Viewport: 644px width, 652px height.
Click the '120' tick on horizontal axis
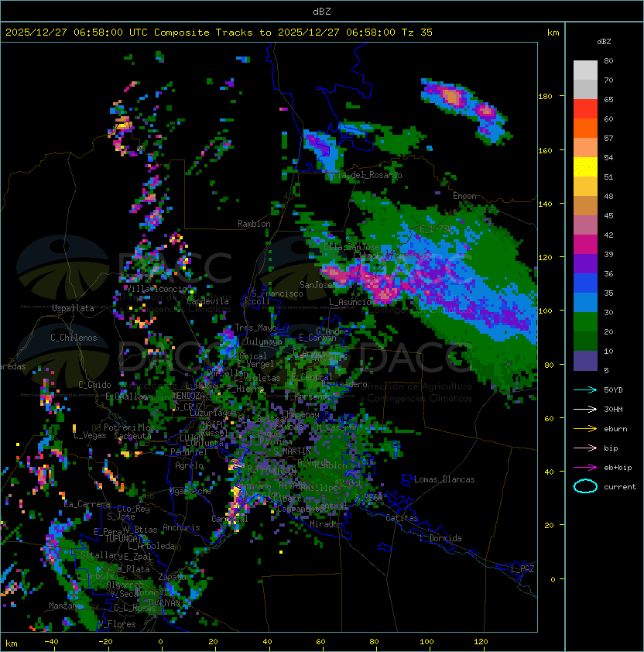coord(481,642)
